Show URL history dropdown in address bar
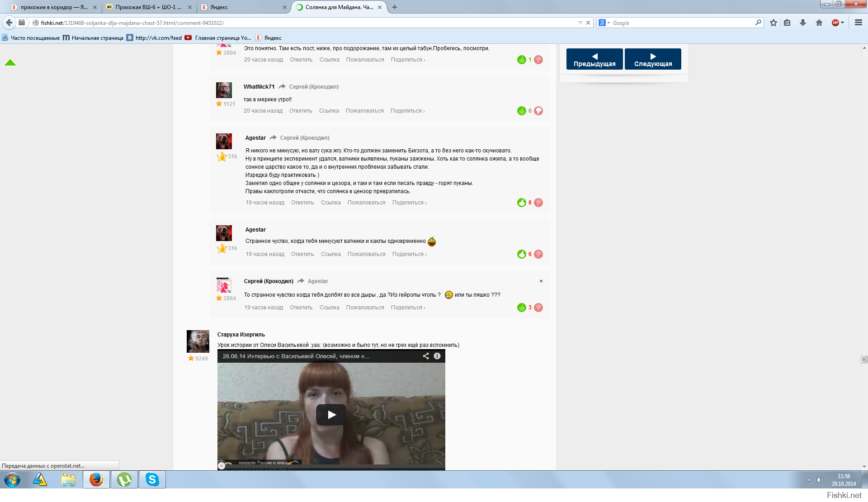The height and width of the screenshot is (502, 868). tap(580, 23)
